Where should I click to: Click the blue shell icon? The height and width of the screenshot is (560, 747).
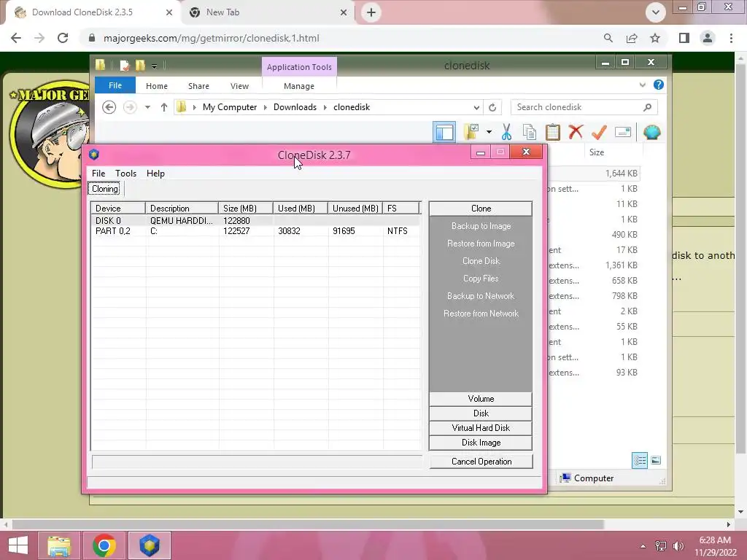click(651, 132)
